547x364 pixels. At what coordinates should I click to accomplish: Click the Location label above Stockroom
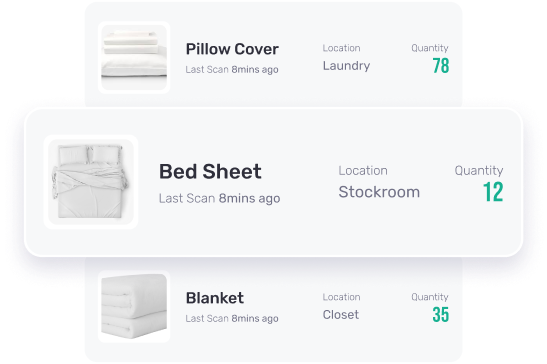pos(363,171)
